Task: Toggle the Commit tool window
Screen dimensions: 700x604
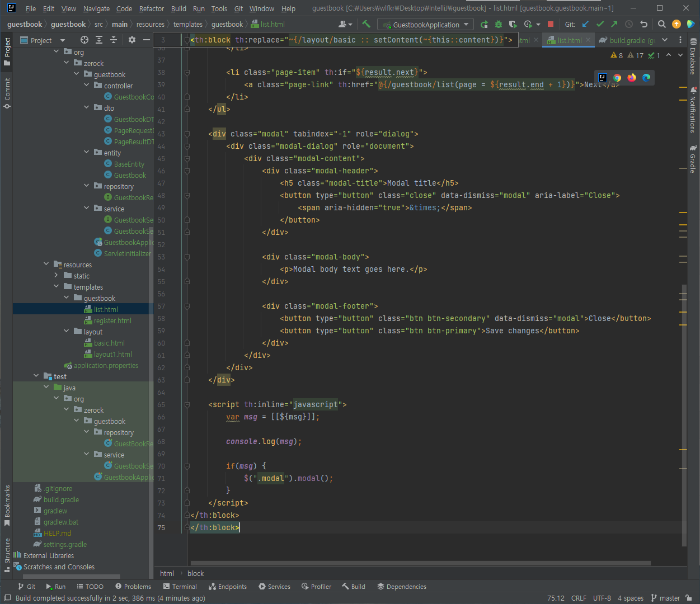Action: tap(7, 93)
